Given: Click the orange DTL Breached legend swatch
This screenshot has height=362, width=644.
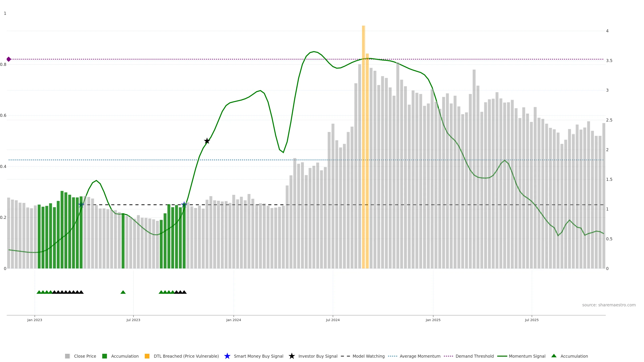Looking at the screenshot, I should pos(147,356).
